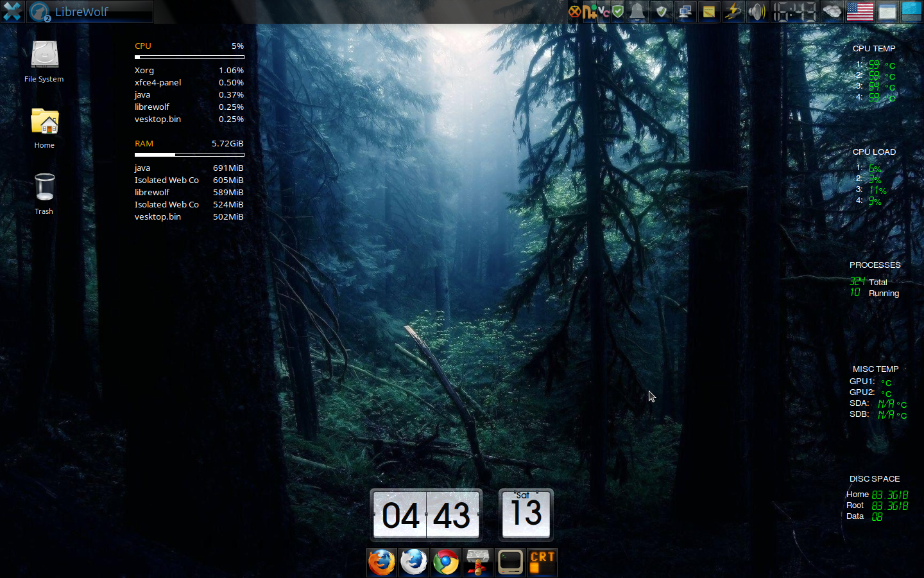Open the yellow notes tray icon
Image resolution: width=924 pixels, height=578 pixels.
(x=708, y=12)
